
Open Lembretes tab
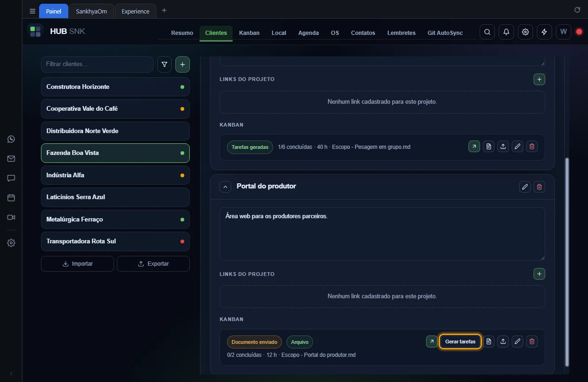401,33
